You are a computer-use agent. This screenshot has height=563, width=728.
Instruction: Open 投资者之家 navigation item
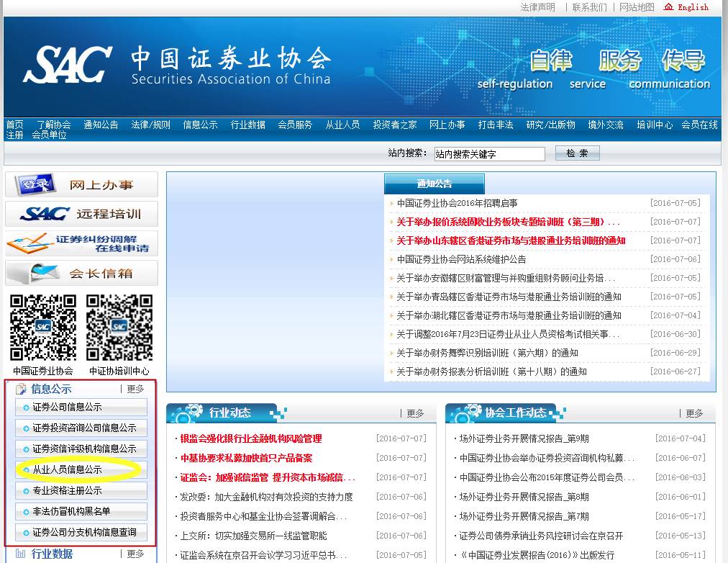pos(395,125)
